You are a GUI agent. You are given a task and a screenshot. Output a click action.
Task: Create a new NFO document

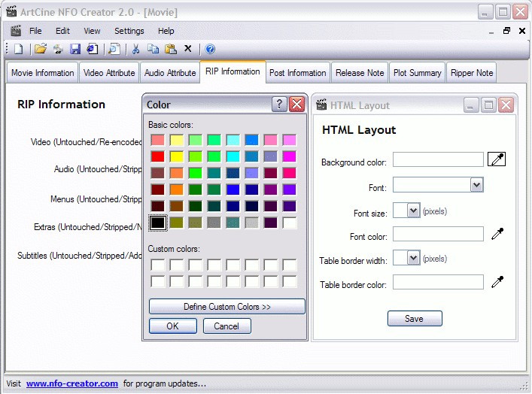click(x=18, y=49)
